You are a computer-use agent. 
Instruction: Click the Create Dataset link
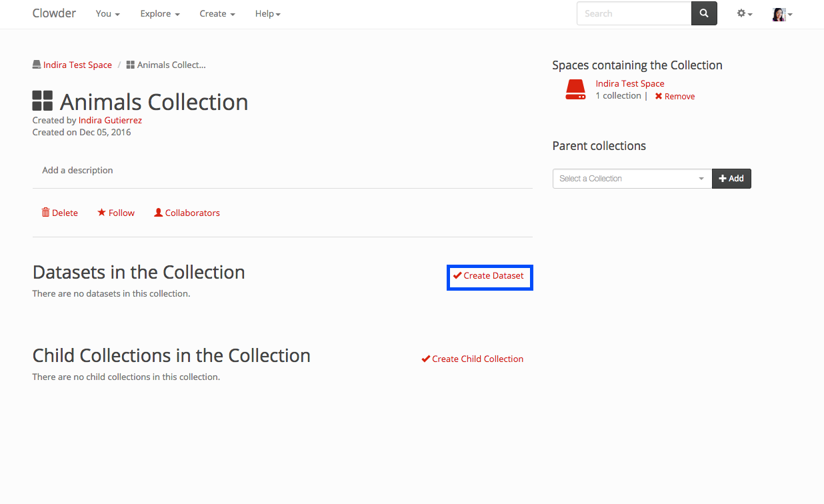tap(489, 276)
